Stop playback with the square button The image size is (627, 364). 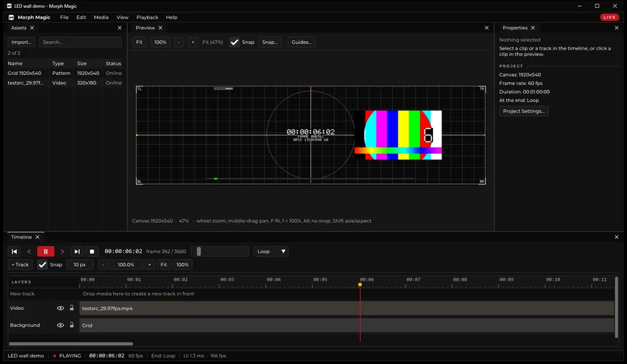tap(92, 251)
